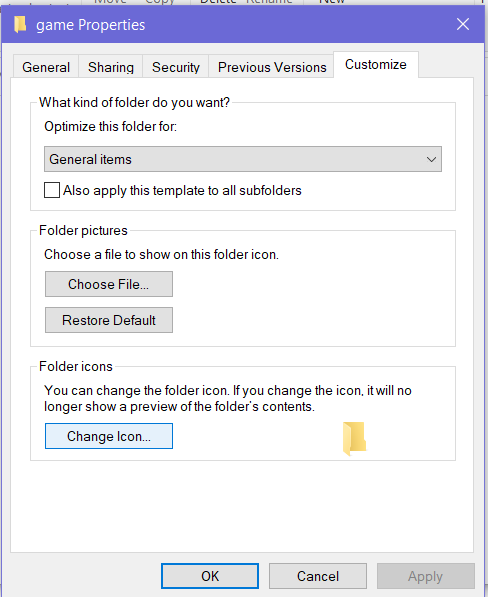Click the folder icon in title bar
Image resolution: width=488 pixels, height=597 pixels.
(x=20, y=24)
